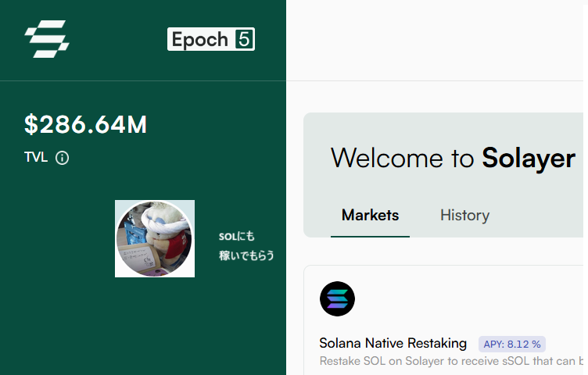Viewport: 588px width, 375px height.
Task: Click the Welcome to Solayer heading
Action: point(453,158)
